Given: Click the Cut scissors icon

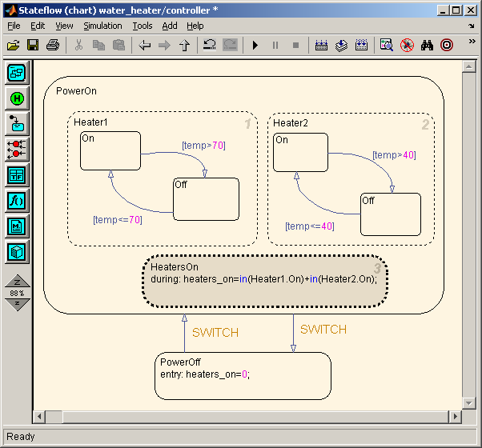Looking at the screenshot, I should click(78, 46).
